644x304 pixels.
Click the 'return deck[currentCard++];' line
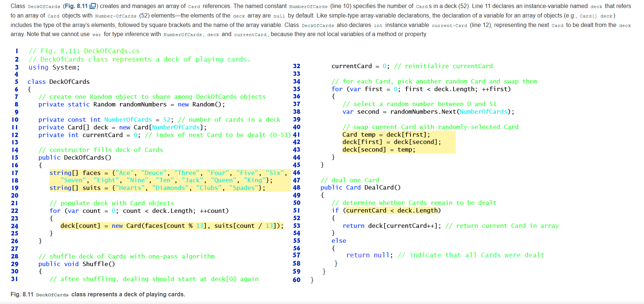[x=451, y=226]
